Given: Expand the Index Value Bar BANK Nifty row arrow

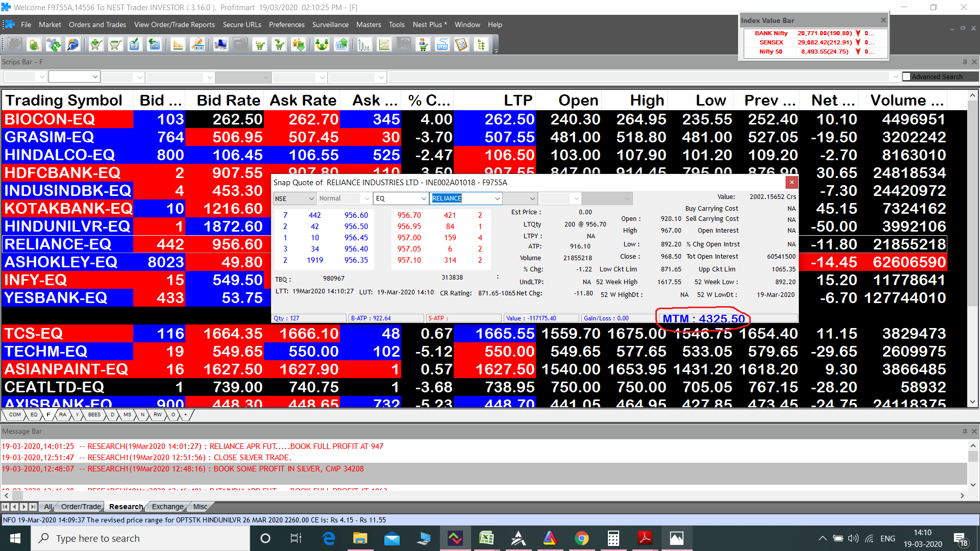Looking at the screenshot, I should pos(858,33).
